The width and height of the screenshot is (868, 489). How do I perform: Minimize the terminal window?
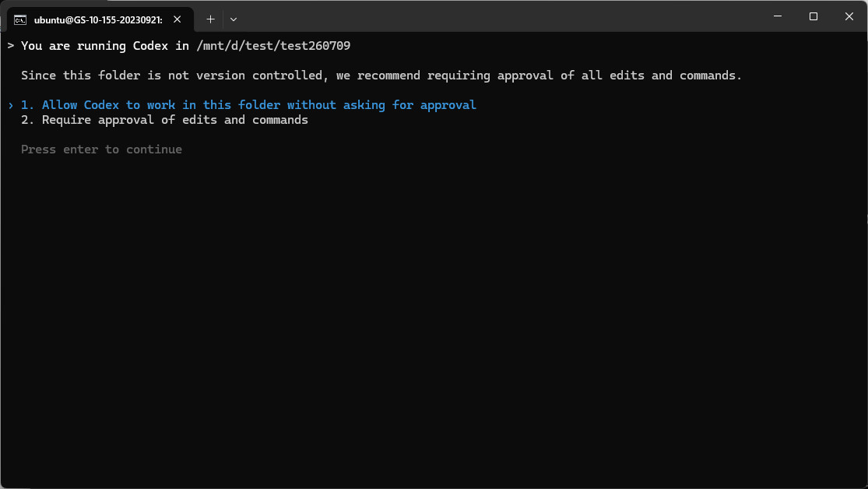(777, 16)
